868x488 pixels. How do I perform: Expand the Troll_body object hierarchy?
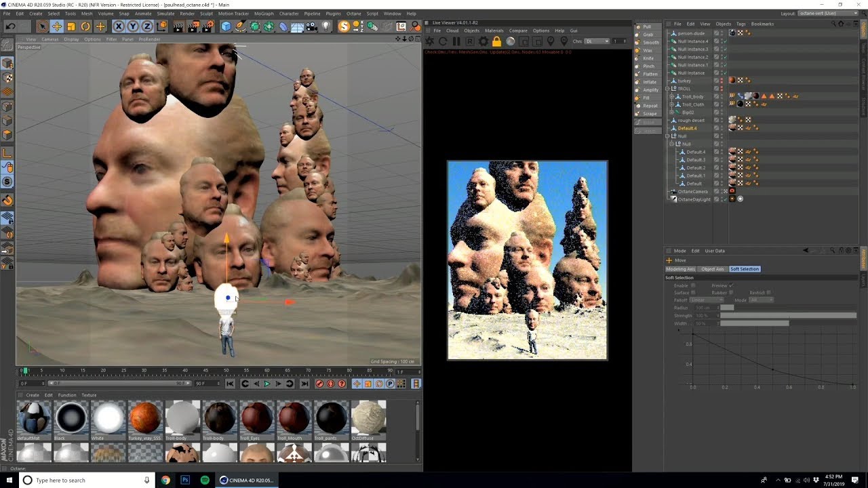point(671,97)
